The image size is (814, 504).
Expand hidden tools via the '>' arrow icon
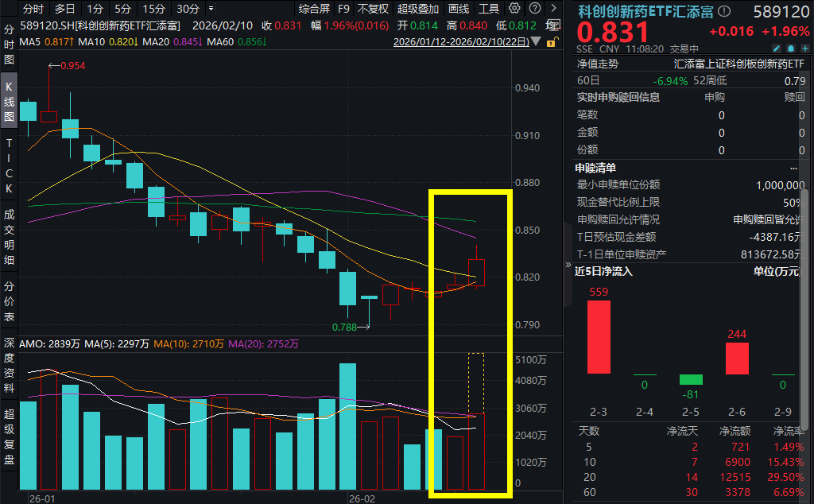point(554,9)
